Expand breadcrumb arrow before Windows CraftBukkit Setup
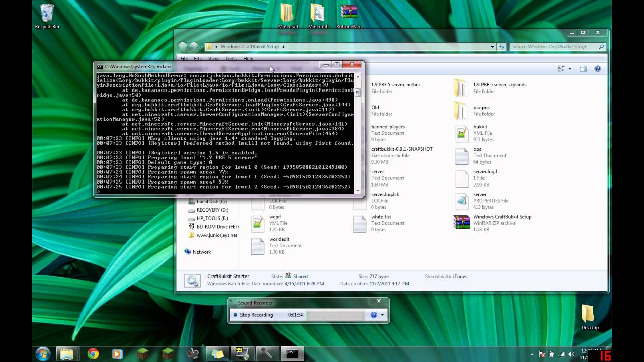This screenshot has width=644, height=362. (216, 47)
